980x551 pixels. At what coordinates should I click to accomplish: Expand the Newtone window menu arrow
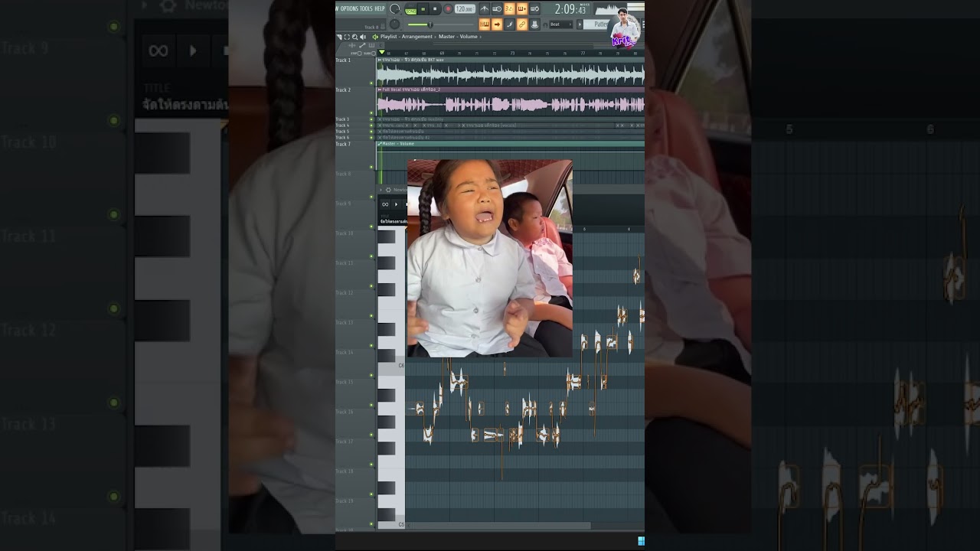point(381,190)
